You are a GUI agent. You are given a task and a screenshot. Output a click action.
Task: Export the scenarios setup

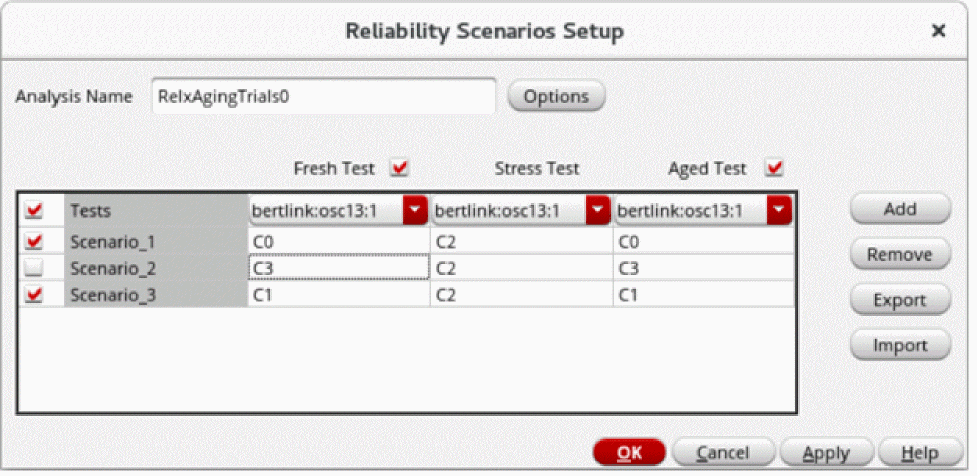[x=899, y=300]
